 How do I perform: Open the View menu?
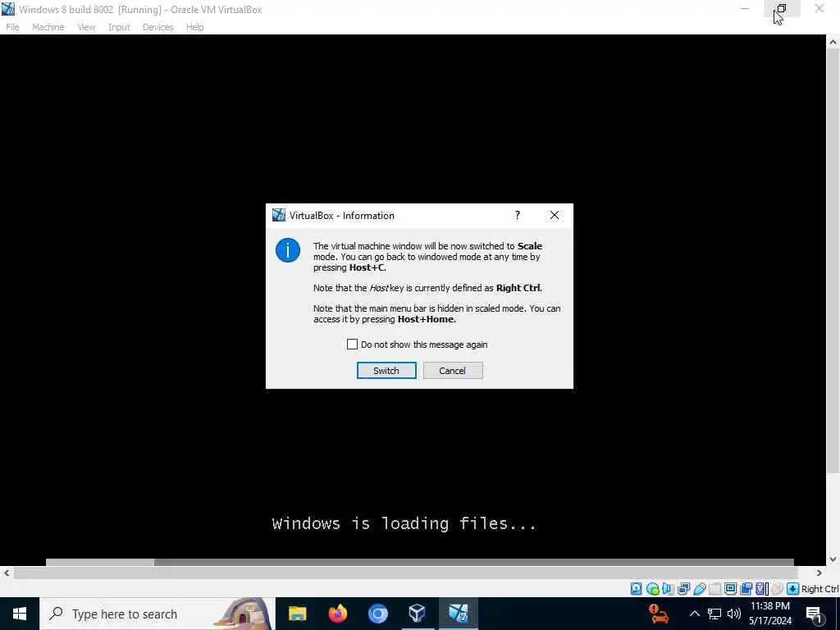(x=85, y=27)
